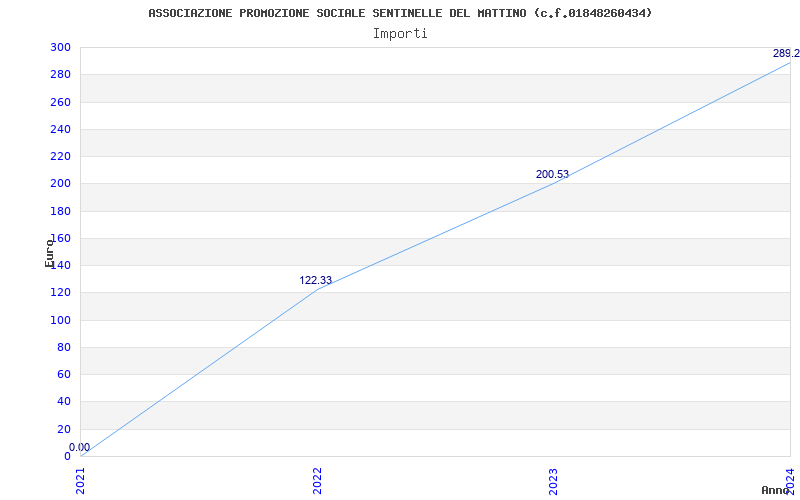The image size is (800, 500).
Task: Click the Euro y-axis title
Action: coord(49,253)
